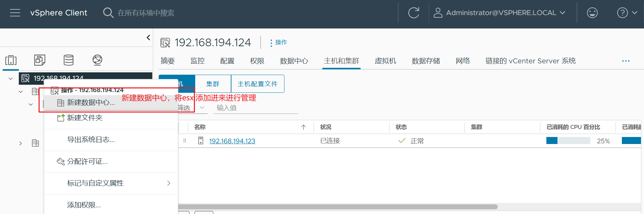Image resolution: width=644 pixels, height=214 pixels.
Task: Switch to Hosts and Clusters inventory view
Action: coord(11,60)
